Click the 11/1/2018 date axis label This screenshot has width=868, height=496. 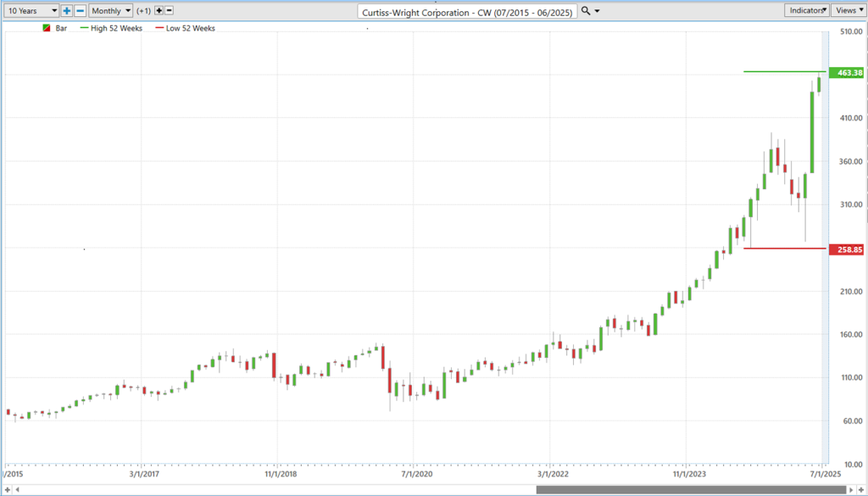pyautogui.click(x=281, y=475)
